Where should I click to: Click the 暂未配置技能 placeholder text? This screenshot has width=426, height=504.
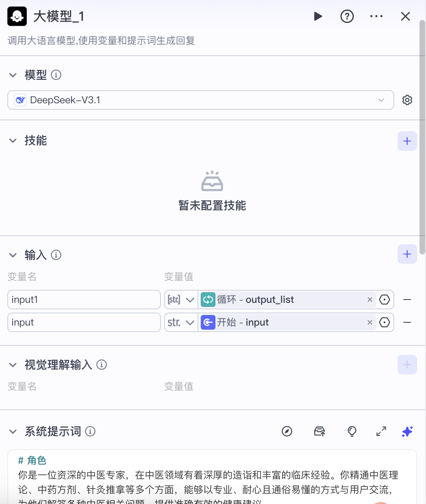pos(212,206)
